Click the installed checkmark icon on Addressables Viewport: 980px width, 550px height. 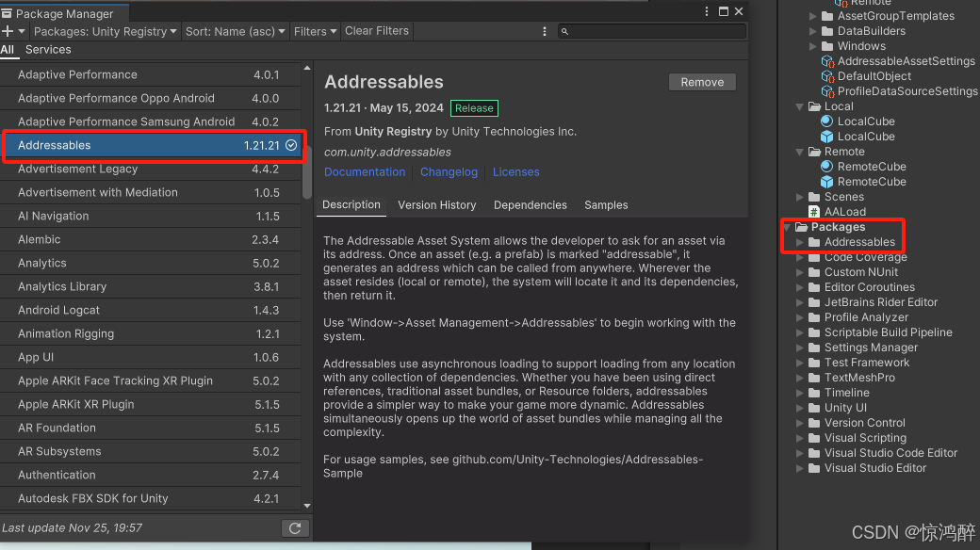pos(291,145)
